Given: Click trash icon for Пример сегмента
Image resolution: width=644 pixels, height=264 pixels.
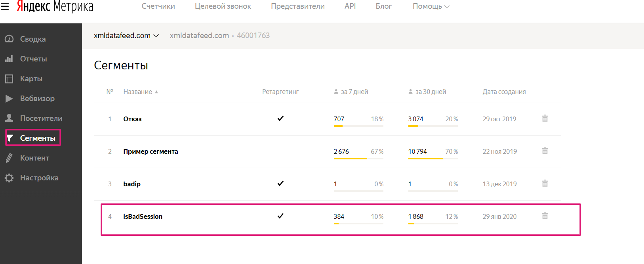Looking at the screenshot, I should 545,151.
